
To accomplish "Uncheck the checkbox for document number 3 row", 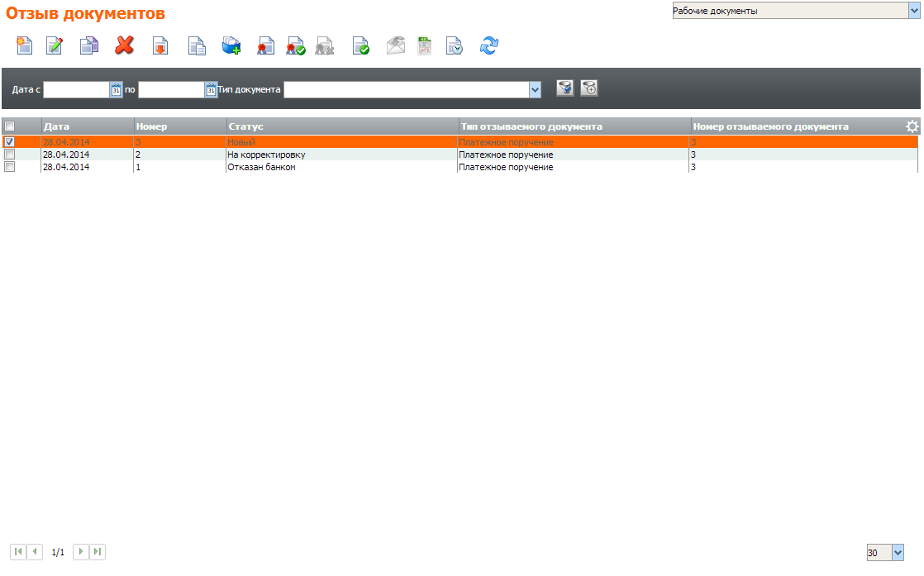I will pyautogui.click(x=9, y=142).
